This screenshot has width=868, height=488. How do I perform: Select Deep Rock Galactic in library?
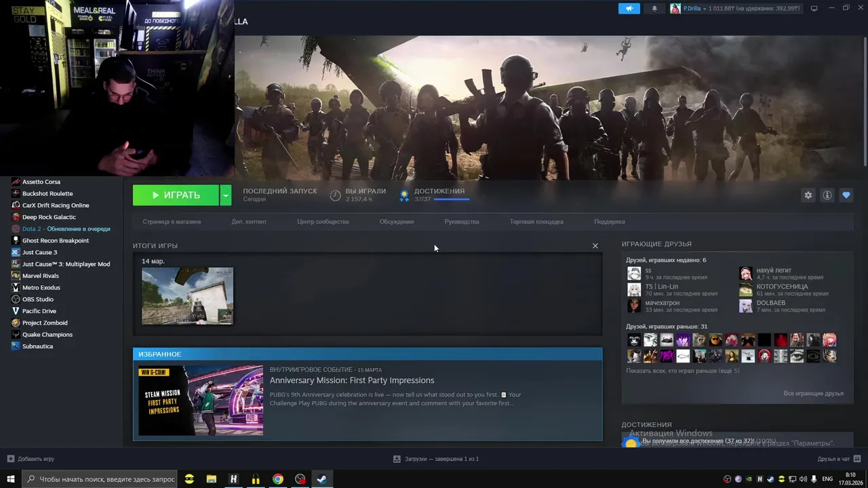pos(49,217)
